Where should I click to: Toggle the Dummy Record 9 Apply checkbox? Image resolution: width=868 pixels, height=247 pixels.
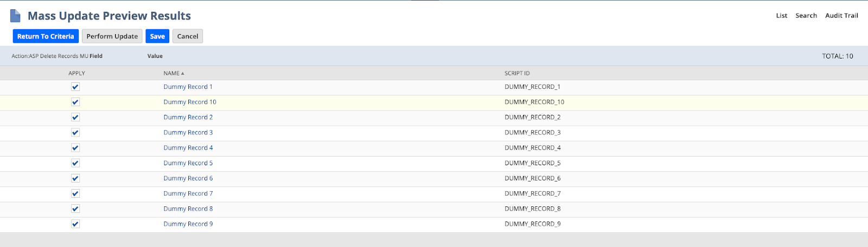pyautogui.click(x=75, y=224)
